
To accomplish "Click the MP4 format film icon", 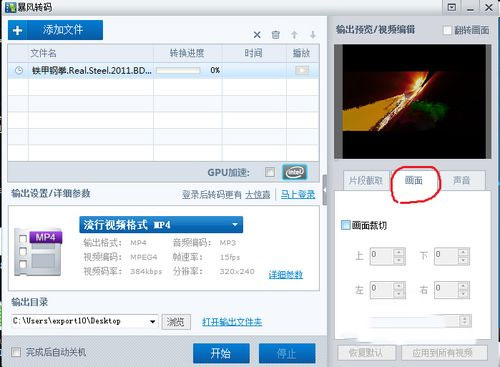I will click(x=38, y=252).
